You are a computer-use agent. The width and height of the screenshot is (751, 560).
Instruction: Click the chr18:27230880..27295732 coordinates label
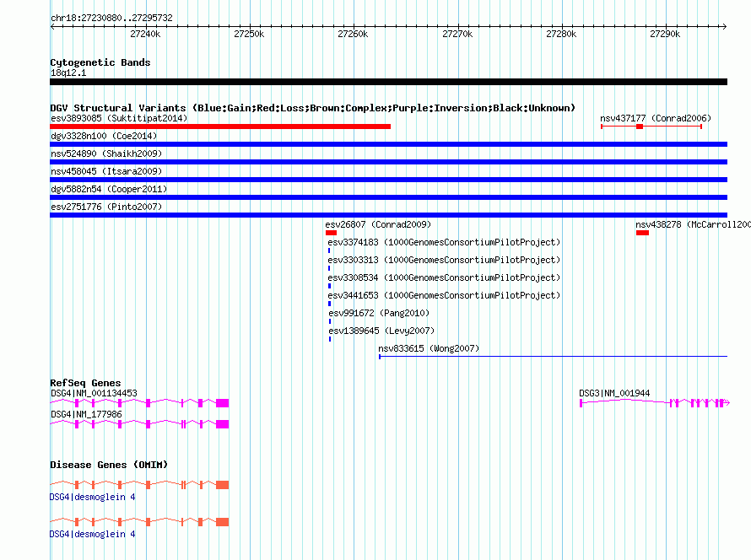point(111,18)
